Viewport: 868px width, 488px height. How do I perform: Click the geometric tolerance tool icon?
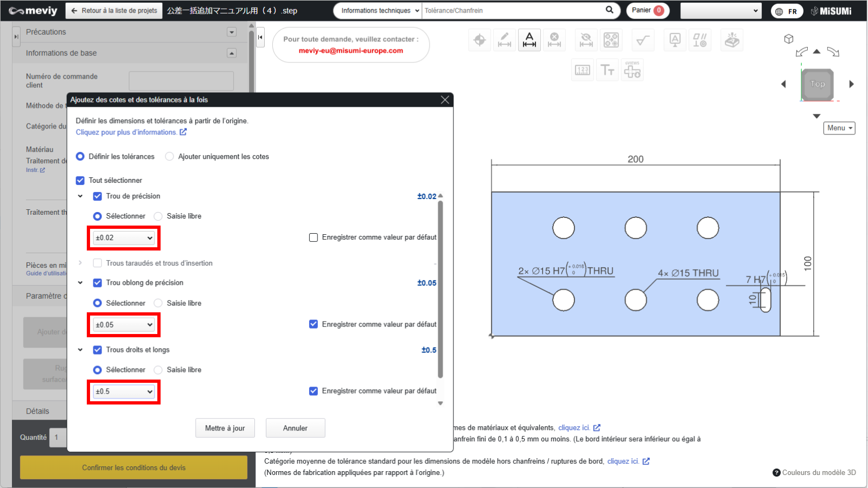coord(700,40)
